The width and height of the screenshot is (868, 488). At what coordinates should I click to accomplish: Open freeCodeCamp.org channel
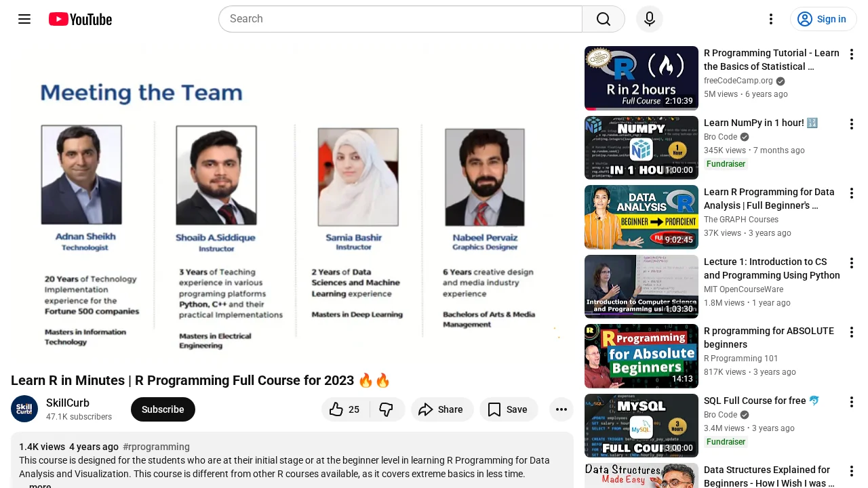738,81
